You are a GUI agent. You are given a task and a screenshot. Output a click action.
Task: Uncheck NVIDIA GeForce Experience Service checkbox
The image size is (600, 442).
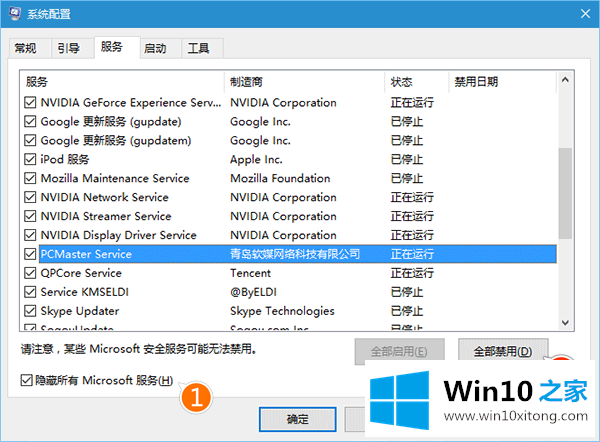tap(29, 102)
